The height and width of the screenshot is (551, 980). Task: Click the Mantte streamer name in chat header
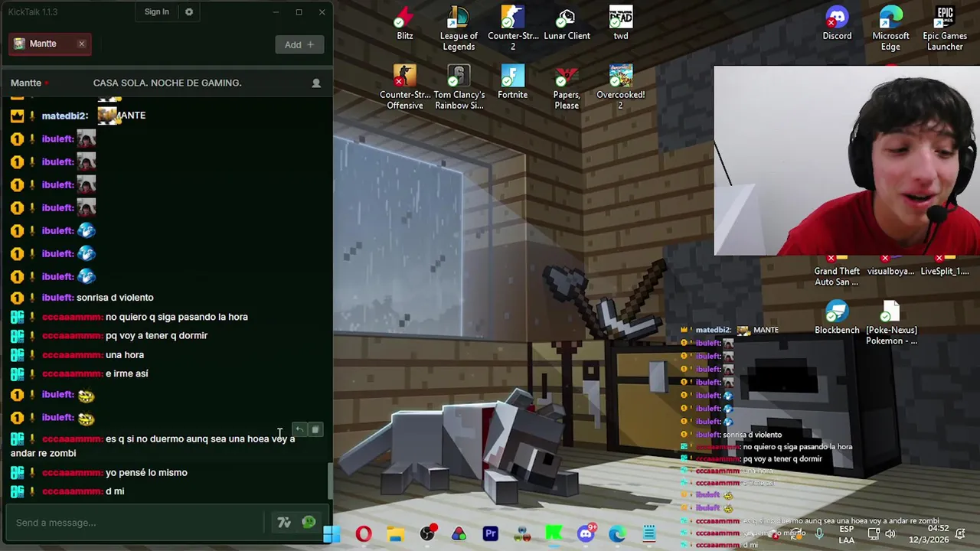pos(26,83)
